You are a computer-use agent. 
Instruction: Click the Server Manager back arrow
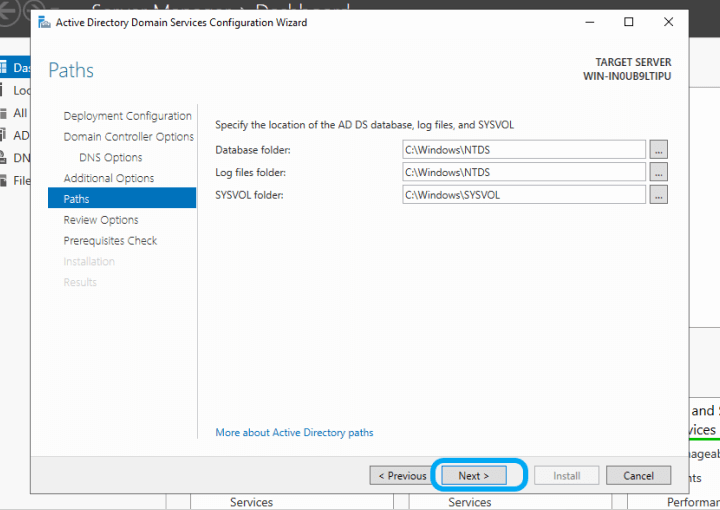pyautogui.click(x=8, y=11)
